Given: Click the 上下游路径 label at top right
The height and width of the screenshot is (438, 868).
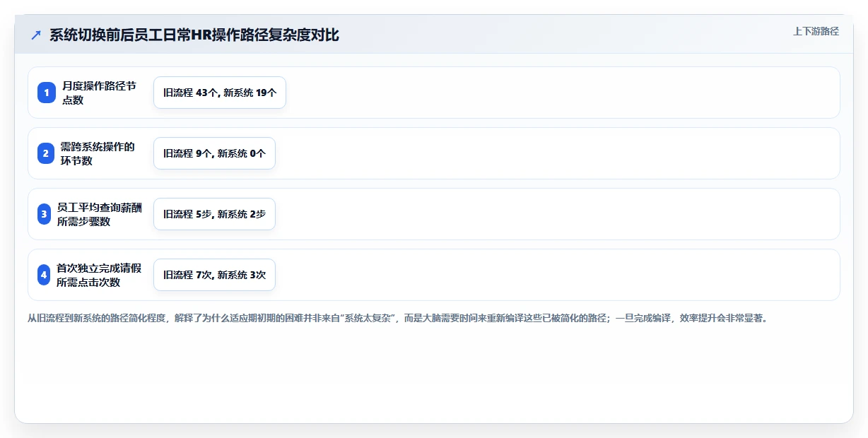Looking at the screenshot, I should point(816,31).
